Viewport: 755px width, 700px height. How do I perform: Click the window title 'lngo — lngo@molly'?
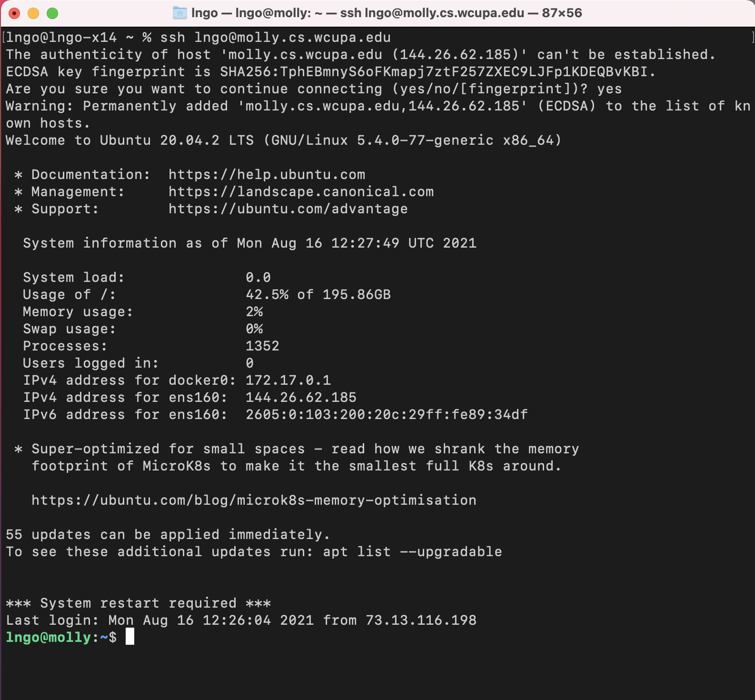387,13
